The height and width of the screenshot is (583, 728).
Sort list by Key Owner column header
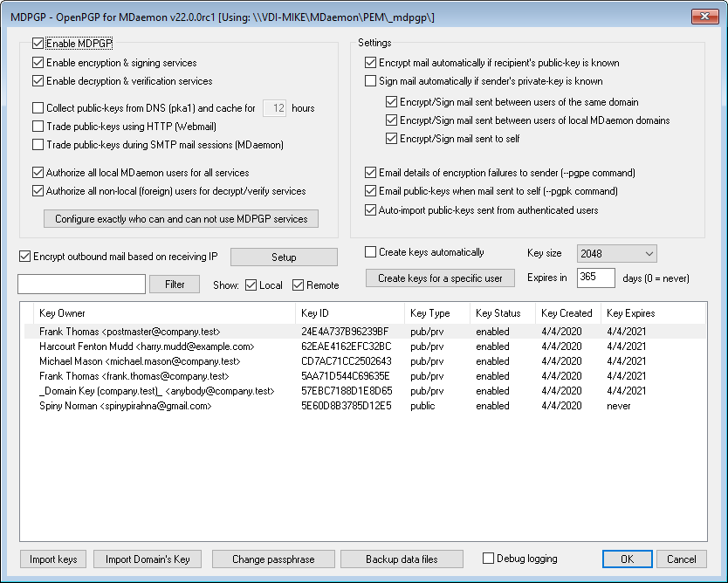(x=163, y=313)
